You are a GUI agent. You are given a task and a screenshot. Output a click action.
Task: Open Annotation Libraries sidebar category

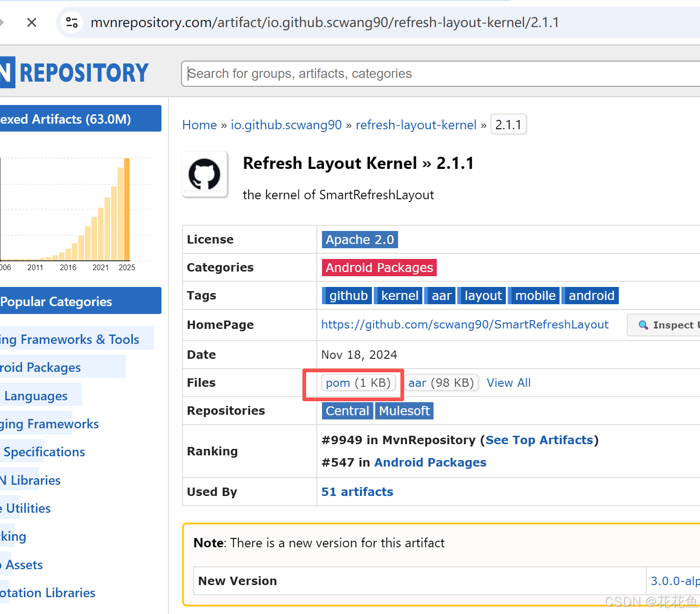[x=48, y=593]
